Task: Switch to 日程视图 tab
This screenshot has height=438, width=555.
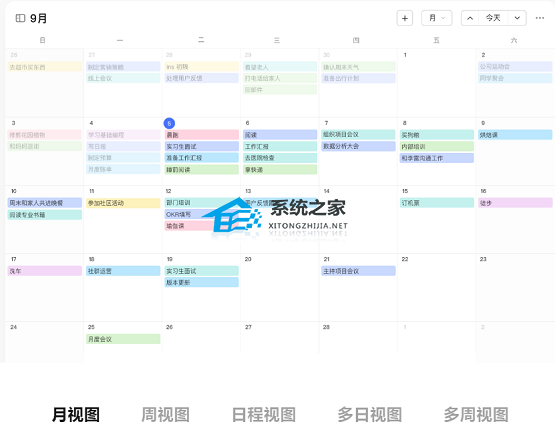Action: (x=264, y=415)
